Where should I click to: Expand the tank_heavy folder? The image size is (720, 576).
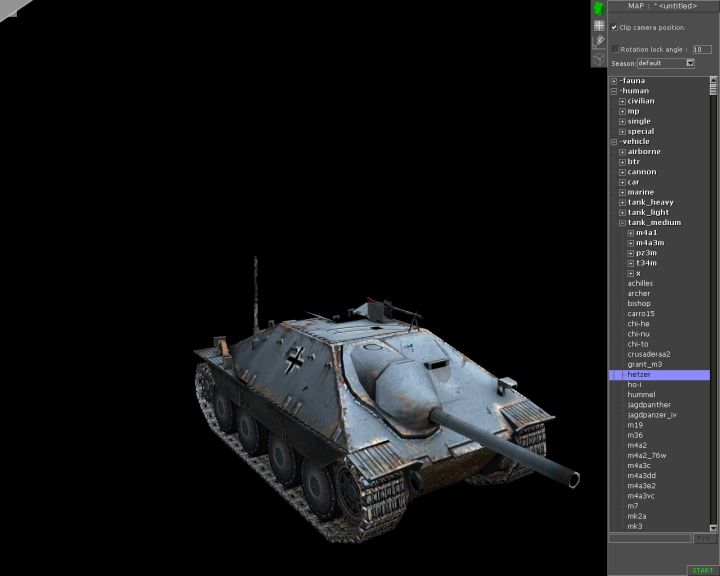coord(622,202)
